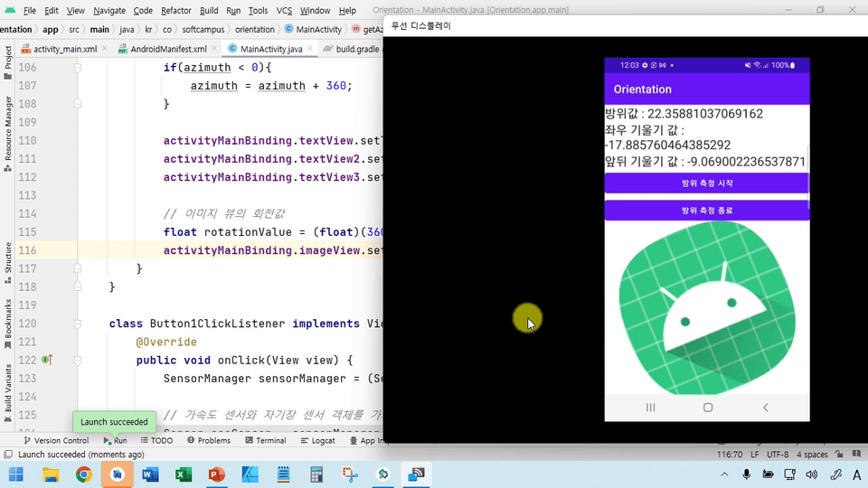868x488 pixels.
Task: Open the VCS menu
Action: tap(284, 11)
